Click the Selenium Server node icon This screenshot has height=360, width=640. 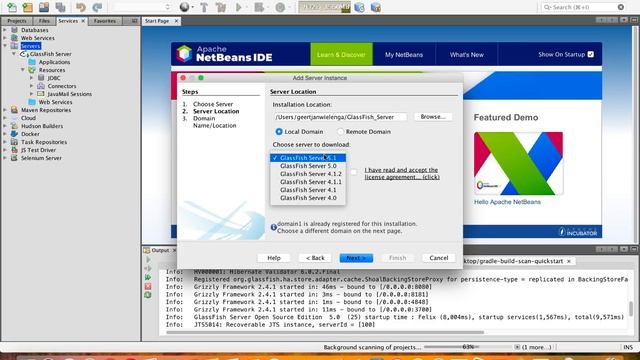point(14,158)
